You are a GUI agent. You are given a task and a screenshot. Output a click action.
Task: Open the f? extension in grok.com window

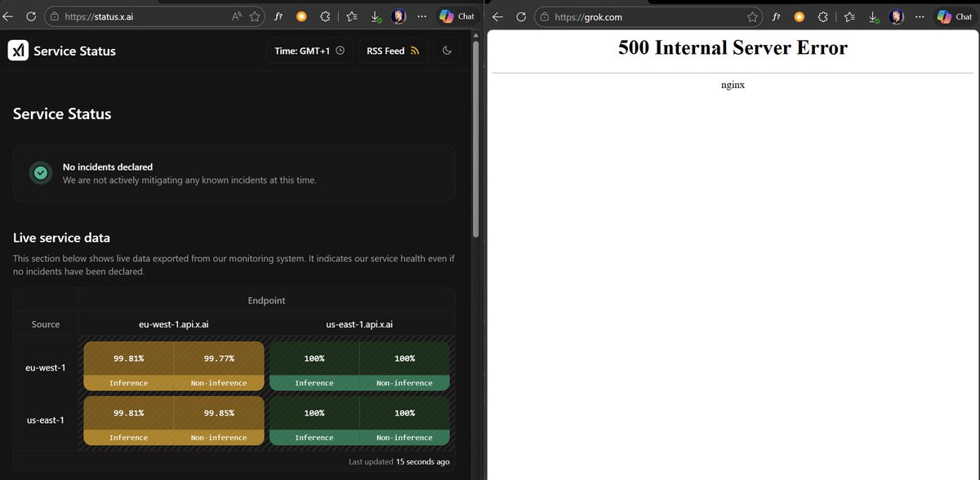776,16
